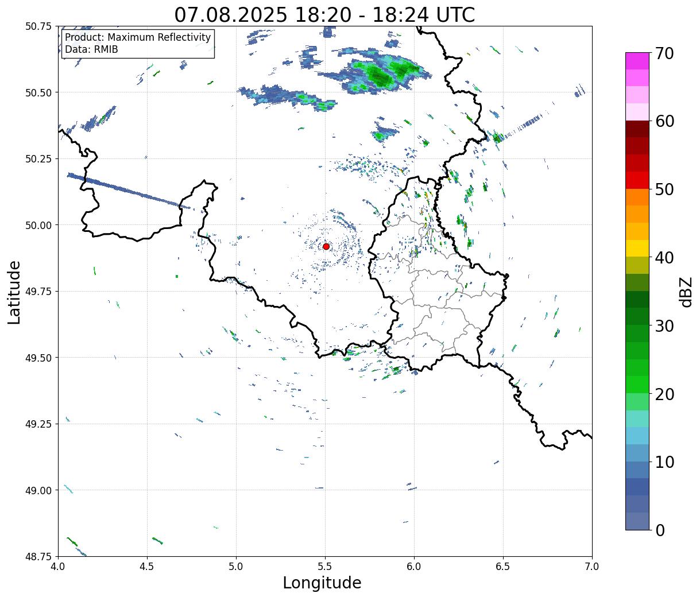Click the bright red swatch above 50 dBZ
The image size is (700, 597).
click(637, 180)
